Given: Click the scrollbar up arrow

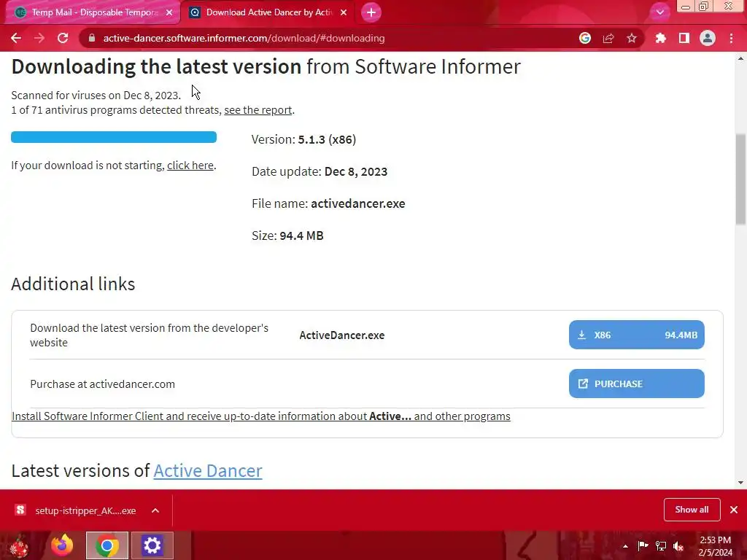Looking at the screenshot, I should 740,58.
